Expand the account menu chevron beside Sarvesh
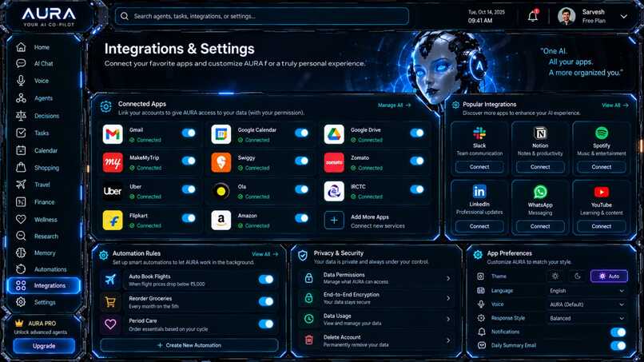 [624, 17]
